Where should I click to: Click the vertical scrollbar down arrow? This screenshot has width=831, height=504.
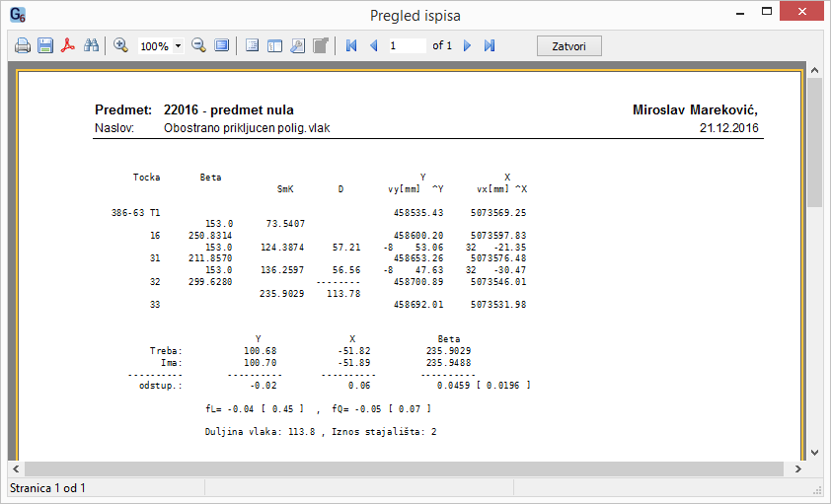[x=814, y=453]
